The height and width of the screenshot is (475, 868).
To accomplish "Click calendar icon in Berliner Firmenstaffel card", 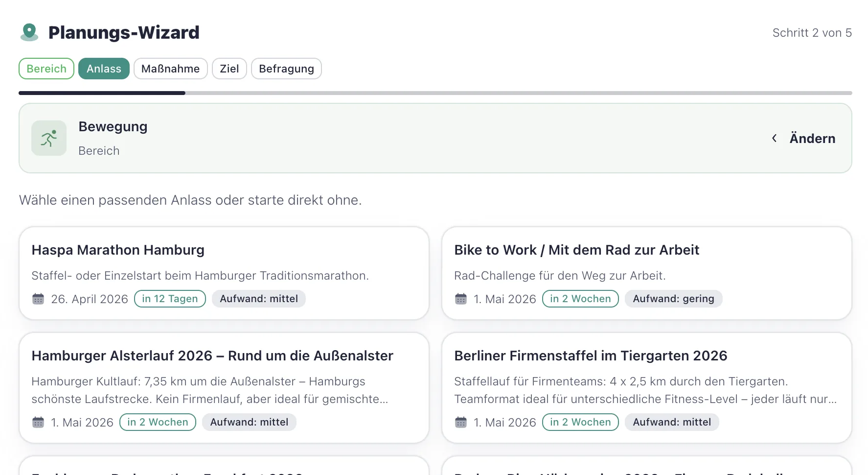I will (x=461, y=422).
